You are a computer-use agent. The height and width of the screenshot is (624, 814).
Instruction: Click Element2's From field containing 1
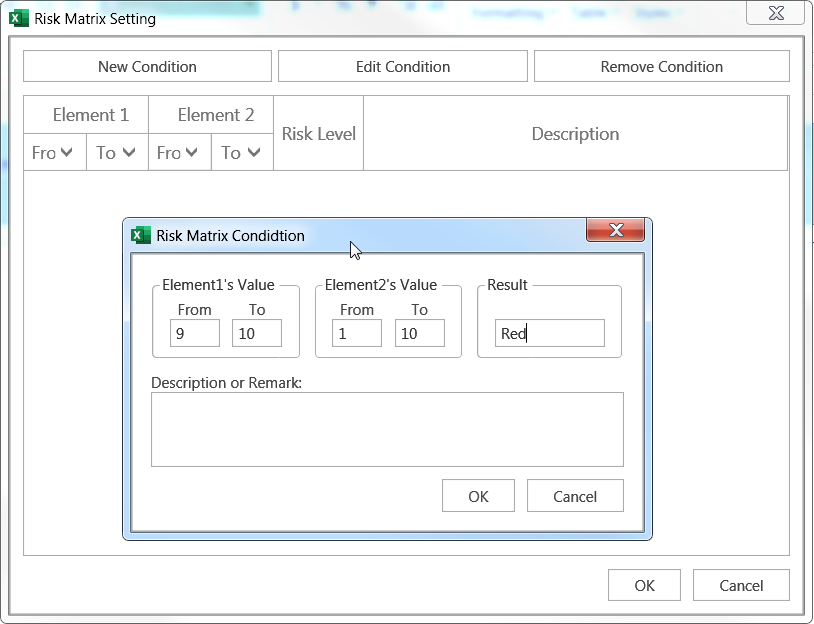point(357,334)
